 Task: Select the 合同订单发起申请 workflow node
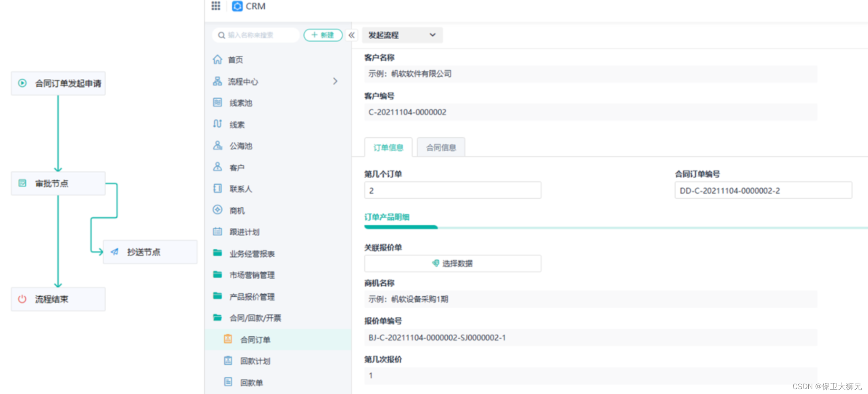[x=58, y=83]
